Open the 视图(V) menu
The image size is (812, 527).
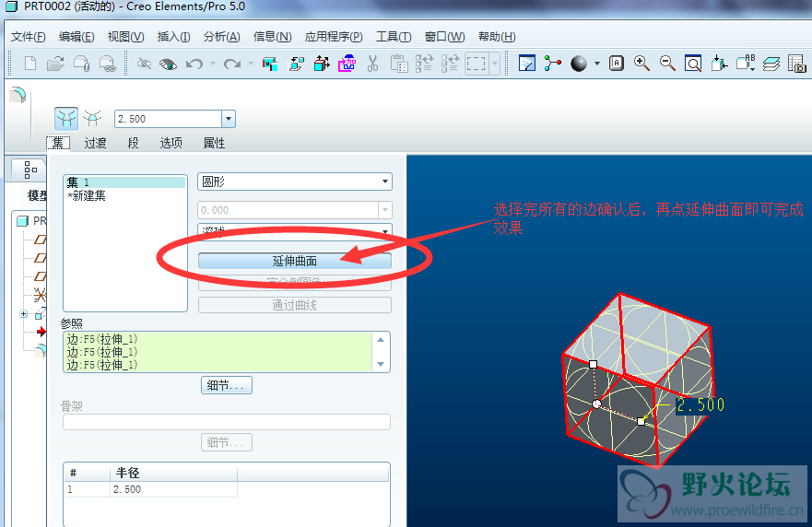[x=126, y=37]
